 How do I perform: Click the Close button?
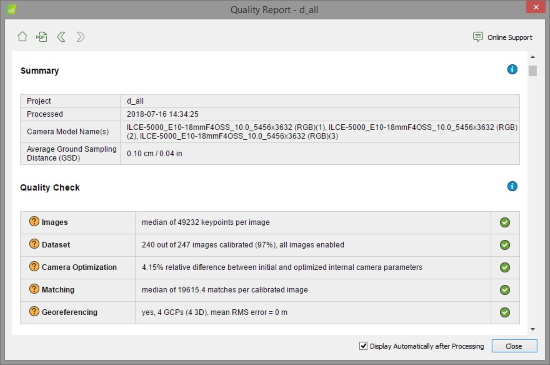(x=514, y=346)
